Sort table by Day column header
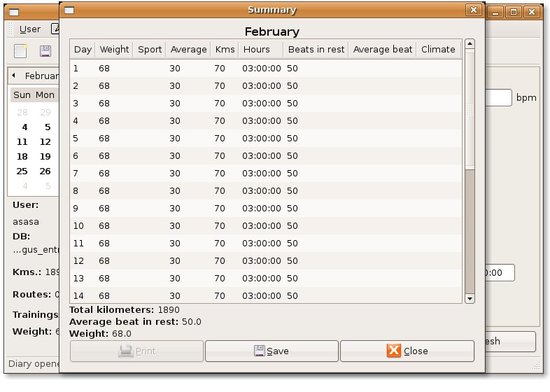 [83, 49]
